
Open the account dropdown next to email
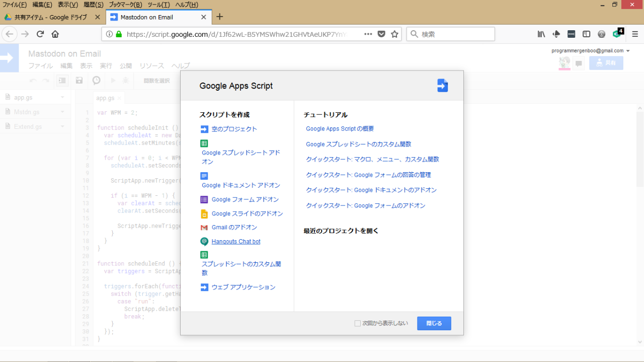coord(628,51)
